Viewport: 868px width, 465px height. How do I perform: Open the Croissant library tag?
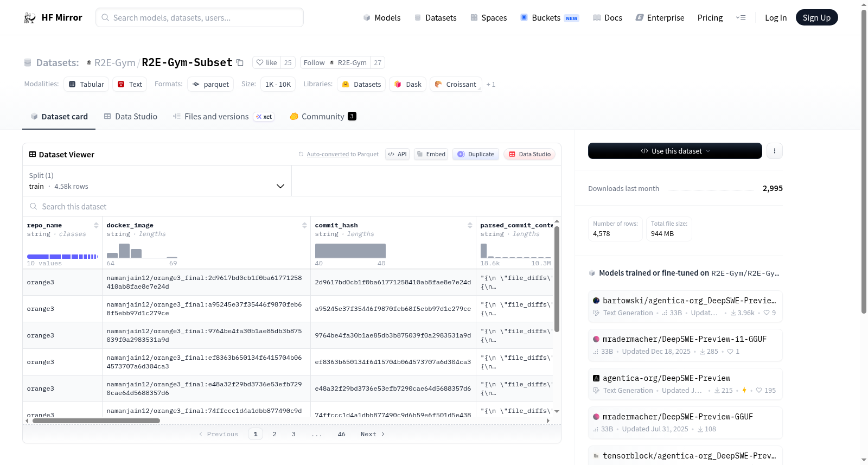(x=456, y=84)
